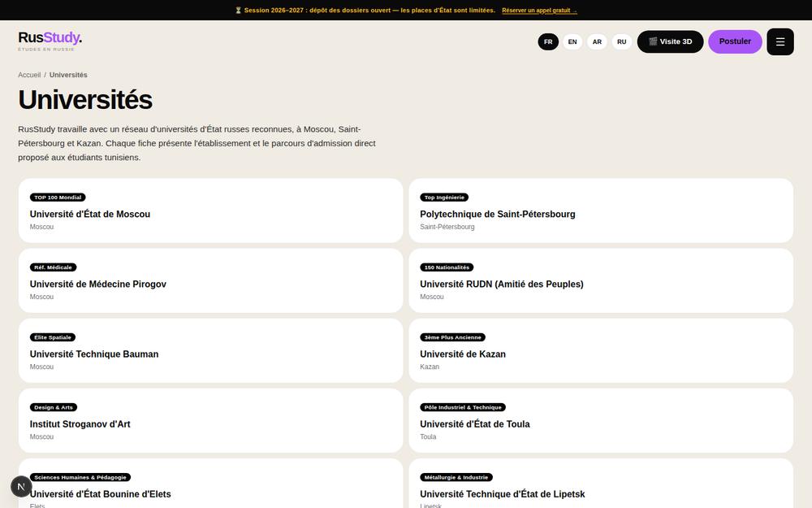Viewport: 812px width, 508px height.
Task: Click Kazan location under Université de Kazan
Action: (x=430, y=367)
